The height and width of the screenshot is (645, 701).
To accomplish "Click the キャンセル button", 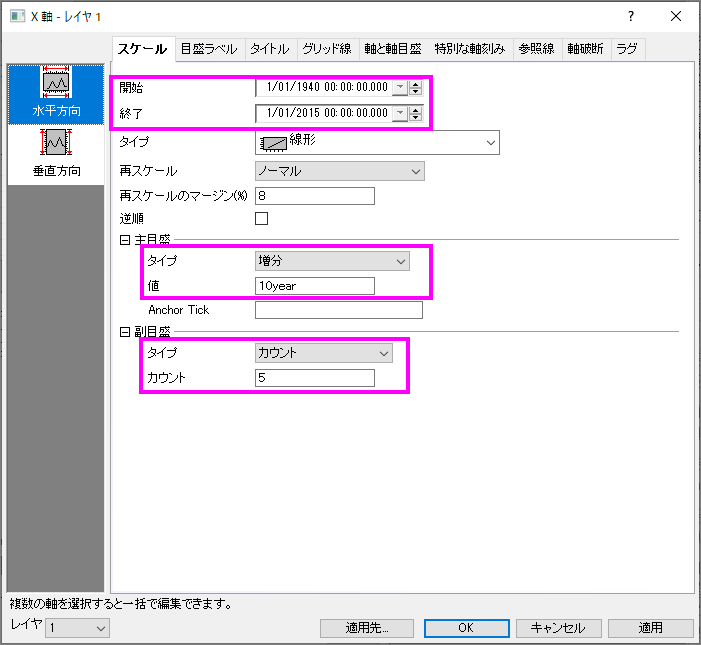I will point(558,628).
